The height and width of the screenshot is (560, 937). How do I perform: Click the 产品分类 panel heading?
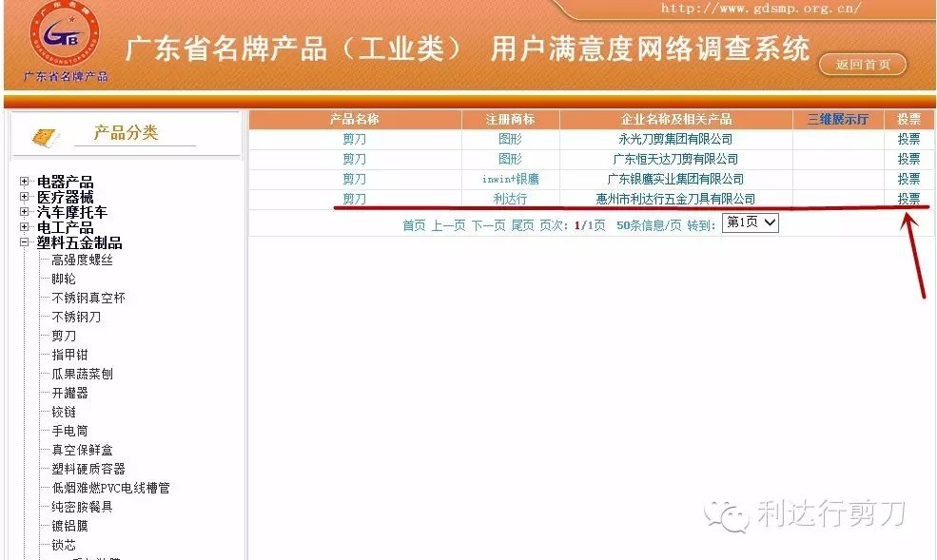(126, 132)
